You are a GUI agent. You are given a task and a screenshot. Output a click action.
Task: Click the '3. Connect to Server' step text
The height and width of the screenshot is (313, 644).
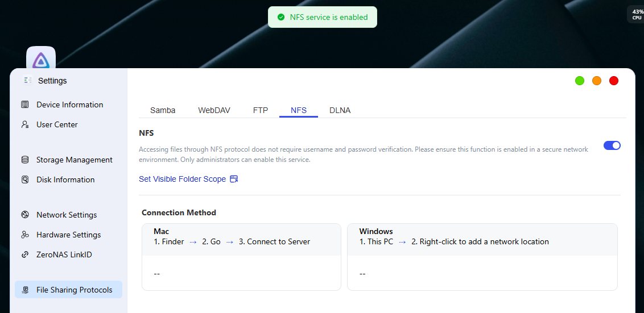274,241
